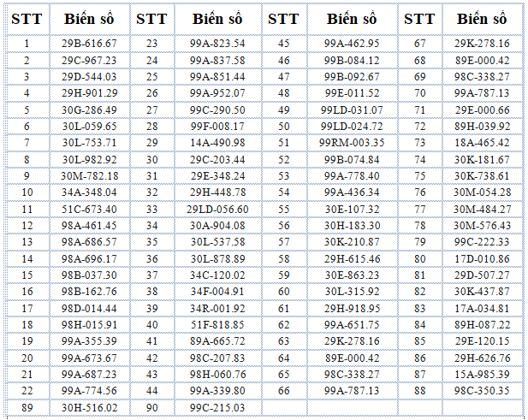Click plate number 51F-818.85
This screenshot has width=528, height=420.
217,325
